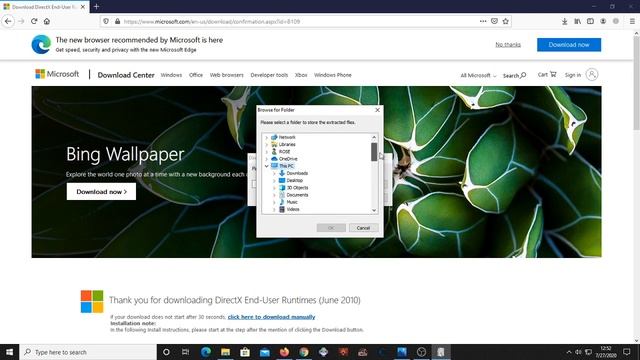This screenshot has height=360, width=640.
Task: Open a new Firefox tab with plus
Action: coord(96,7)
